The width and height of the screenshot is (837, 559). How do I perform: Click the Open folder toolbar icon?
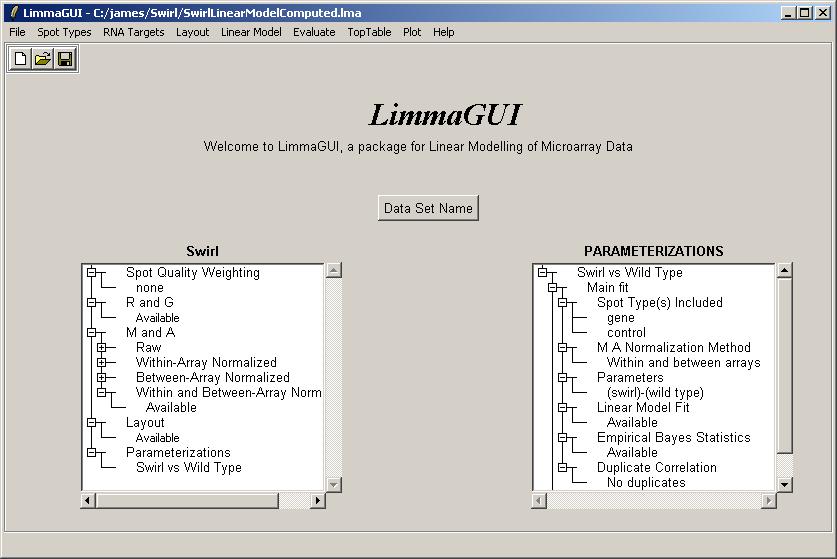click(42, 59)
